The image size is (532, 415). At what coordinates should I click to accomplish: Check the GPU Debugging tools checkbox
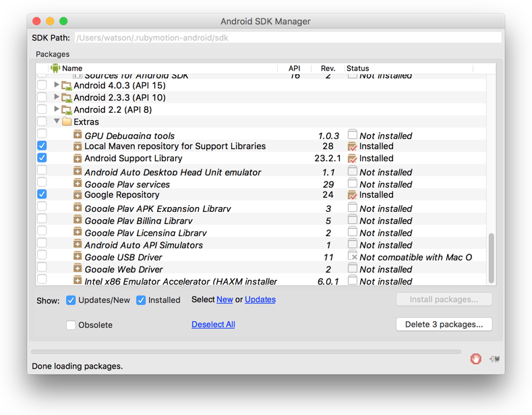click(42, 134)
